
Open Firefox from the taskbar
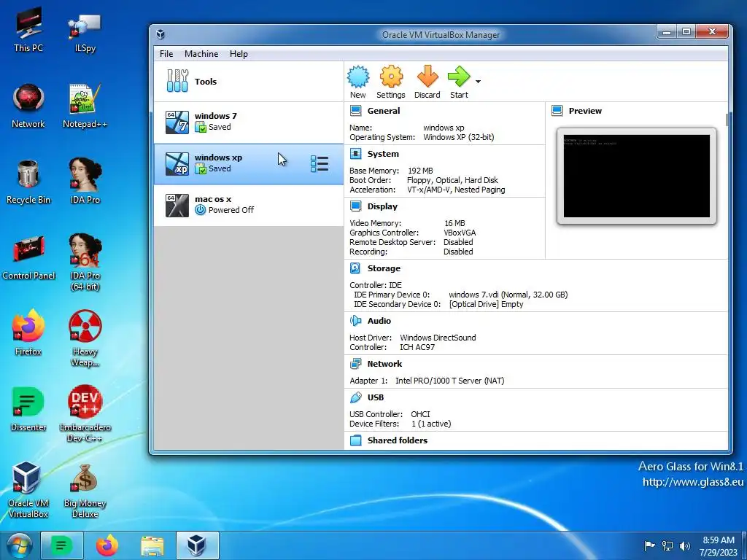(x=107, y=545)
